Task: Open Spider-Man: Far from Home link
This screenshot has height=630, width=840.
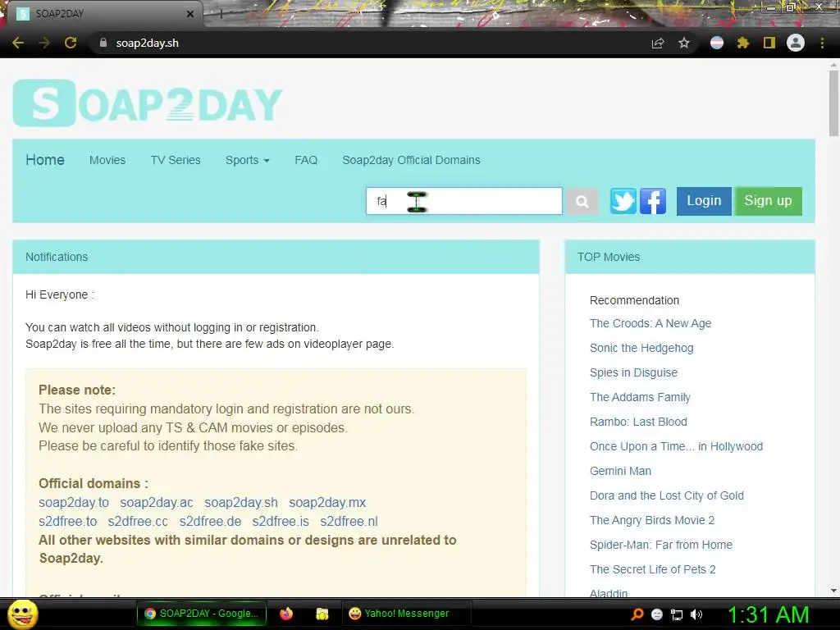Action: [660, 546]
